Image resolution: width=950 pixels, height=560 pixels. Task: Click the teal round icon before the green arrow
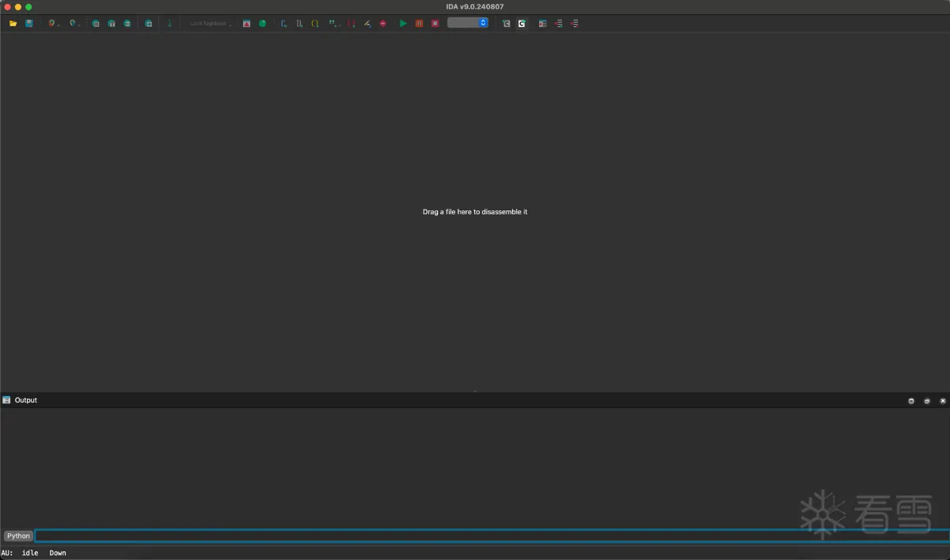point(148,24)
